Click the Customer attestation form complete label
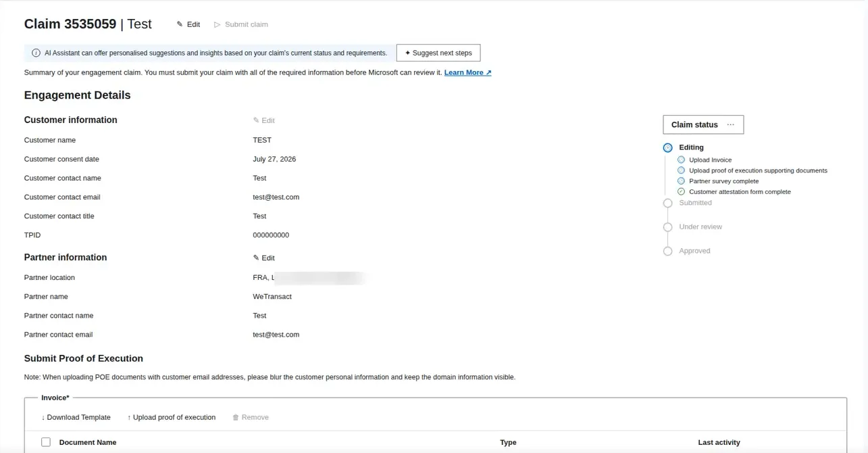 (740, 192)
